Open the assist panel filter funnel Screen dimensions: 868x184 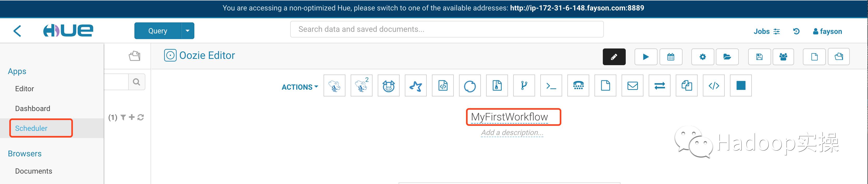click(123, 117)
